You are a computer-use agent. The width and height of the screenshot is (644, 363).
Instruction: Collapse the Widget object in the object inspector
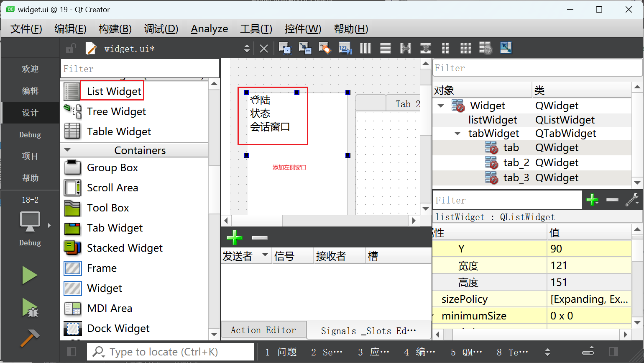click(x=440, y=106)
